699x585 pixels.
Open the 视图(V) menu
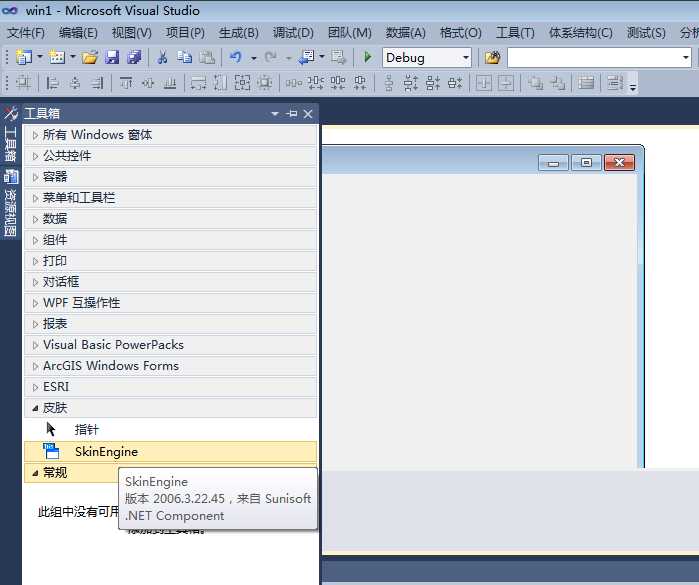click(x=132, y=33)
